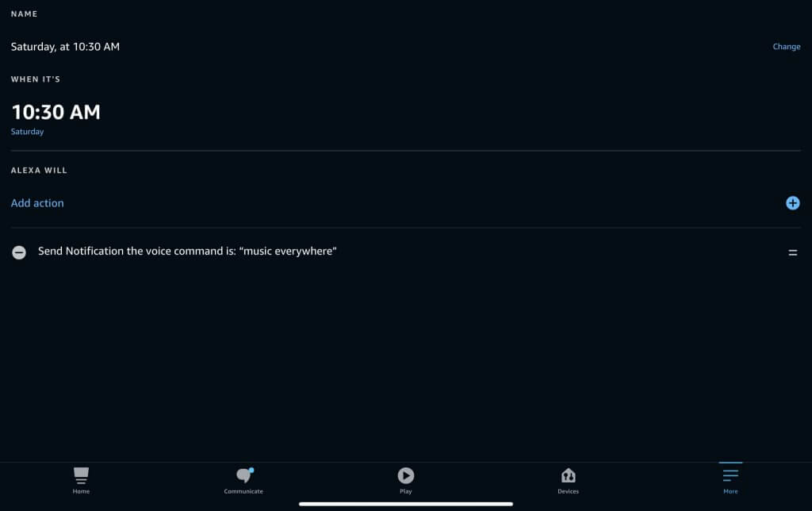This screenshot has height=511, width=812.
Task: Click the Change link for routine name
Action: point(786,47)
